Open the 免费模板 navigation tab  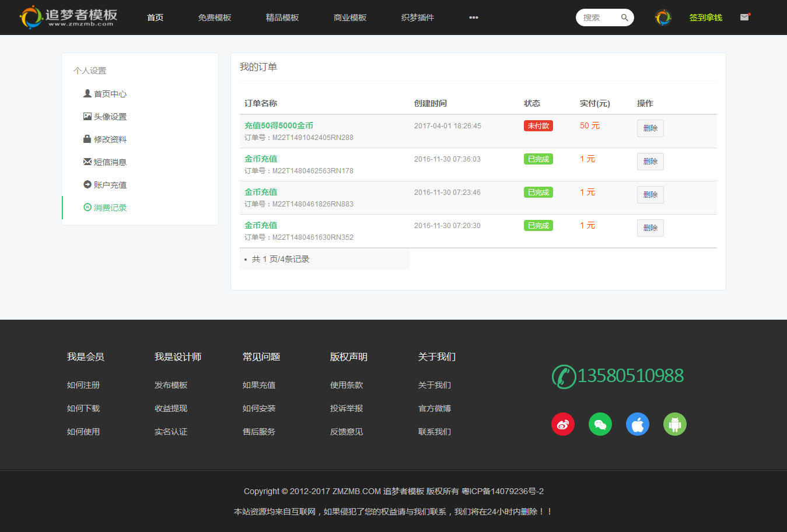[x=215, y=17]
